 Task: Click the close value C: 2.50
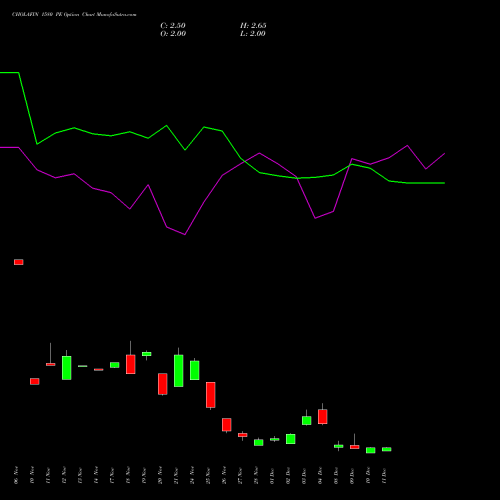tap(173, 26)
